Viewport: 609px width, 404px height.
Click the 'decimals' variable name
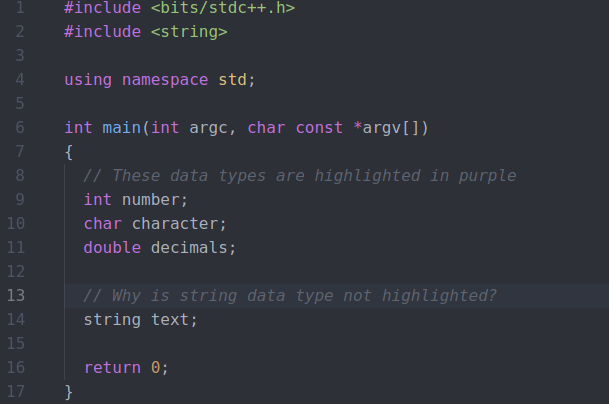tap(189, 247)
